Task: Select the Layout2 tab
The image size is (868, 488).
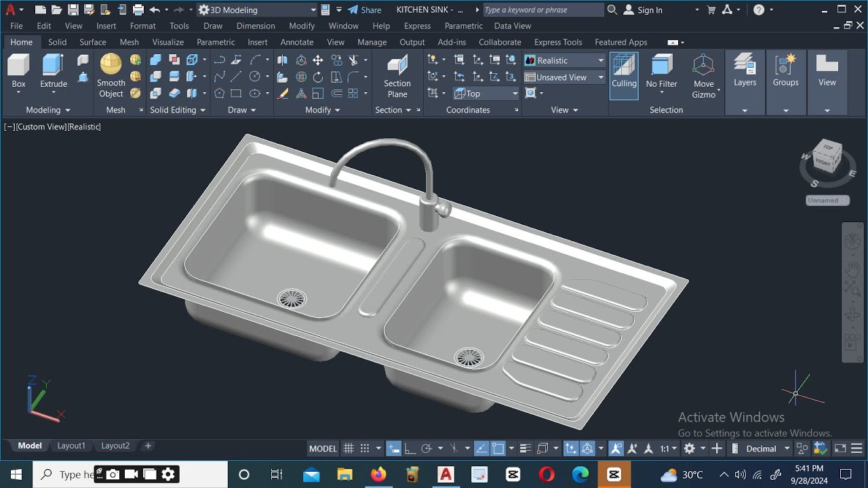Action: click(x=115, y=446)
